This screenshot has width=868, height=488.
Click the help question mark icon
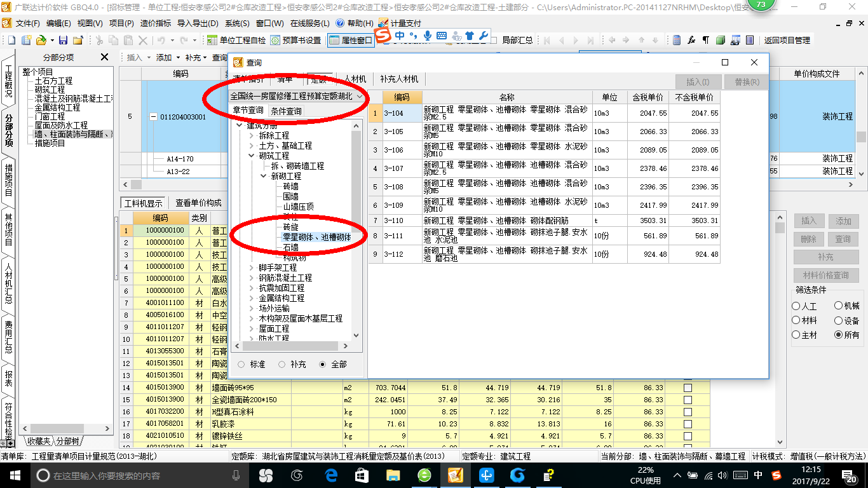(340, 23)
